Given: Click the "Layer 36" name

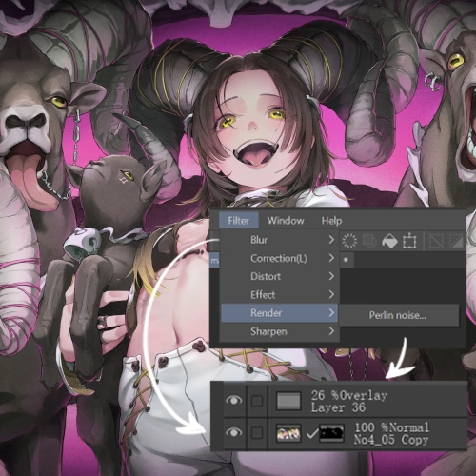Looking at the screenshot, I should 338,407.
